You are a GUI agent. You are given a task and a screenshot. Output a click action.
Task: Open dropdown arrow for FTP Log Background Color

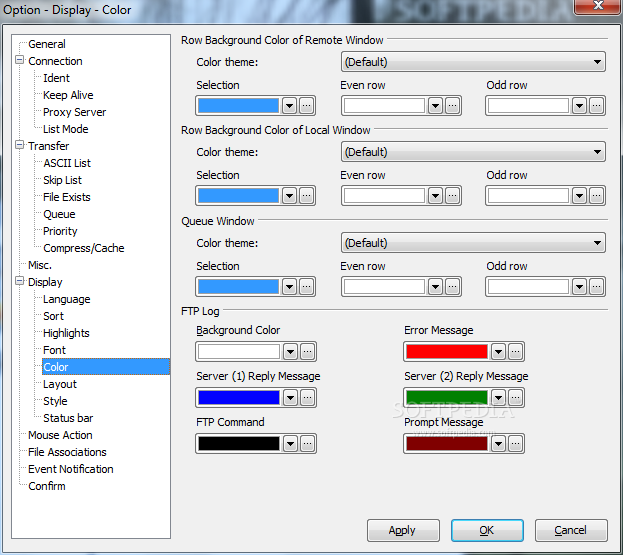point(291,352)
